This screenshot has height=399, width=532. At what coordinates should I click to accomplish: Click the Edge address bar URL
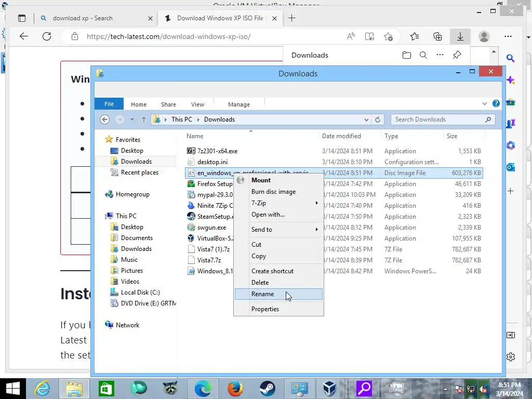coord(169,37)
